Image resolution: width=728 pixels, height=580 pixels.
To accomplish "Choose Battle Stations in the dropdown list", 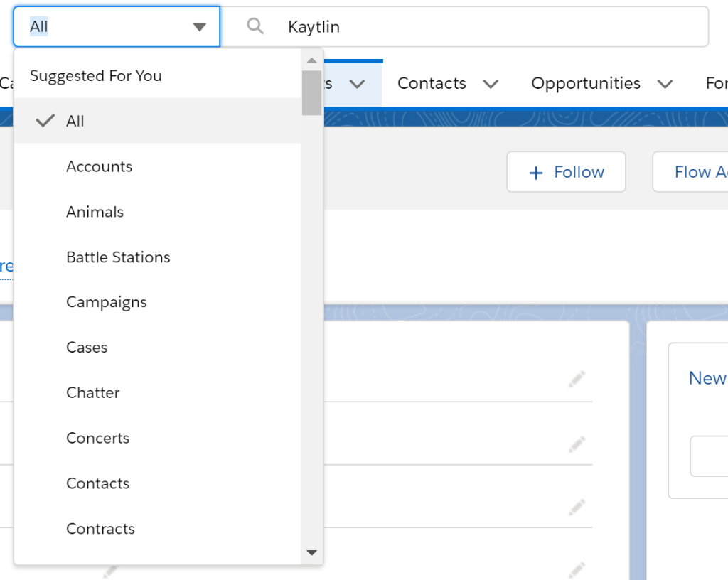I will [118, 257].
